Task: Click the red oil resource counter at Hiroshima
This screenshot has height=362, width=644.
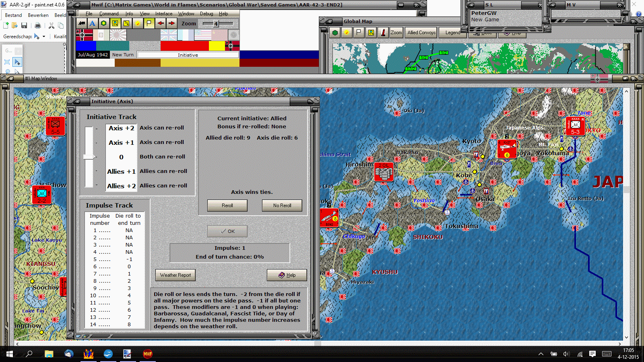Action: click(x=384, y=172)
